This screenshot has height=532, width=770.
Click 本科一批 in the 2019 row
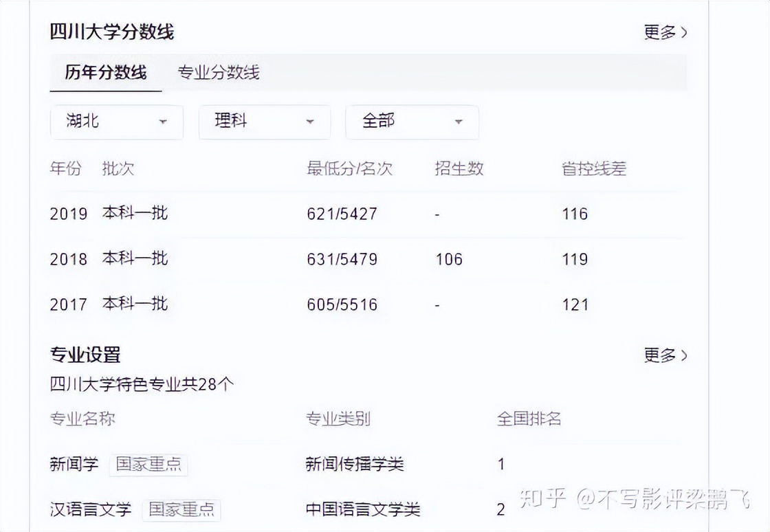tap(135, 214)
